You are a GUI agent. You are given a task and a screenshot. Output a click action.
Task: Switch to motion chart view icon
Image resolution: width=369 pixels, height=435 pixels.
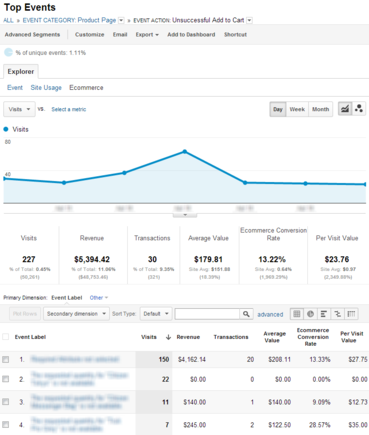[359, 109]
